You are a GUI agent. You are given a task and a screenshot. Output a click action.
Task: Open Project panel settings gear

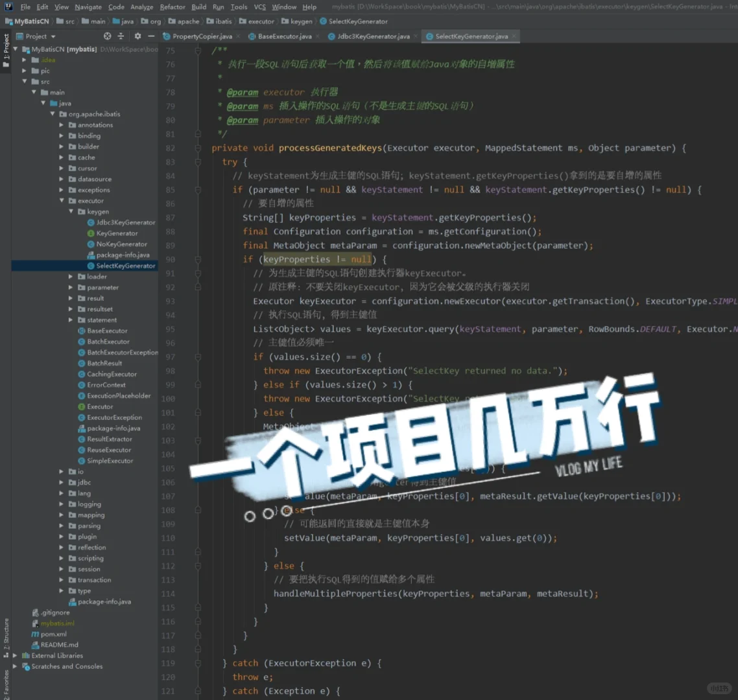137,36
